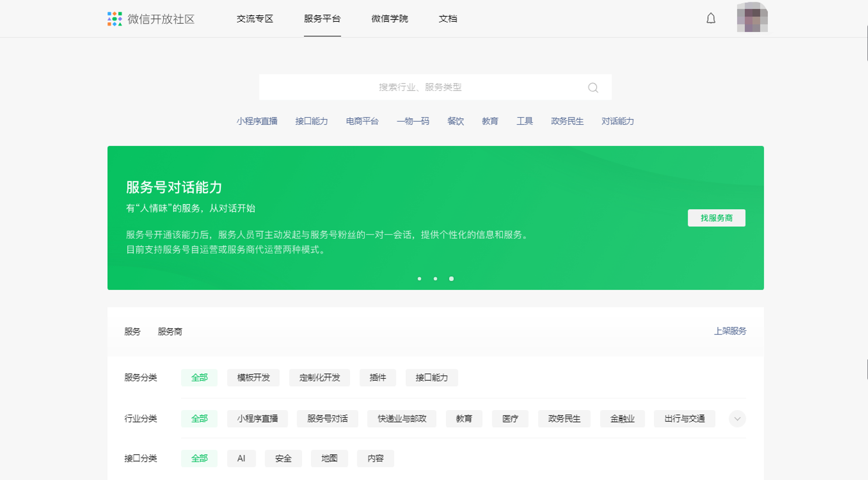Open the notification bell
Screen dimensions: 868x480
pos(711,18)
